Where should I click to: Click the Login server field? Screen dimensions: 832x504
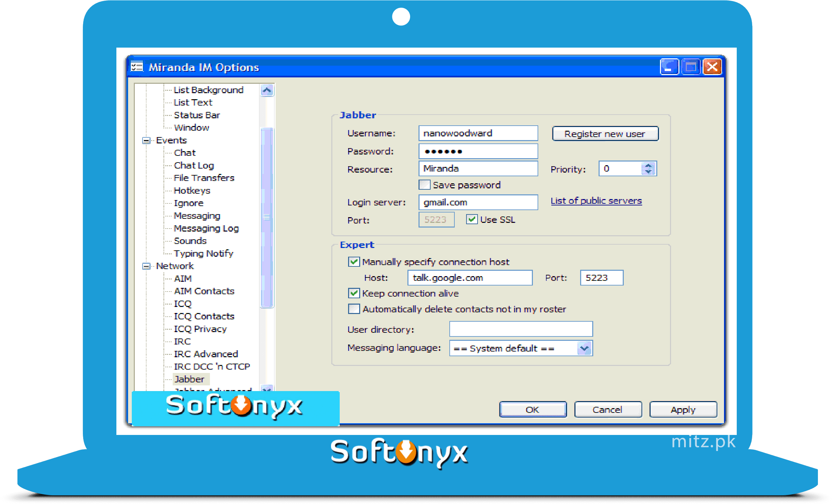tap(478, 202)
